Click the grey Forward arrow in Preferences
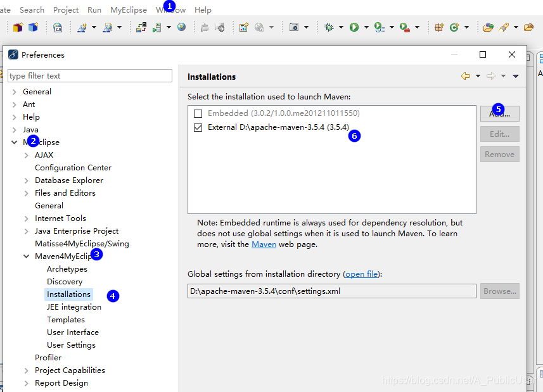Viewport: 543px width, 392px height. coord(490,76)
